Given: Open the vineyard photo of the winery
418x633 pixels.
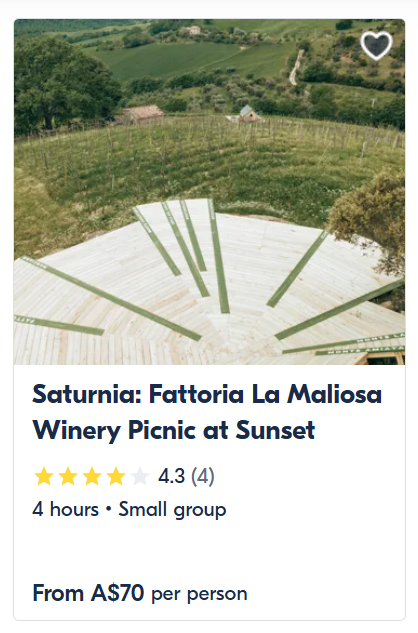Looking at the screenshot, I should click(209, 192).
